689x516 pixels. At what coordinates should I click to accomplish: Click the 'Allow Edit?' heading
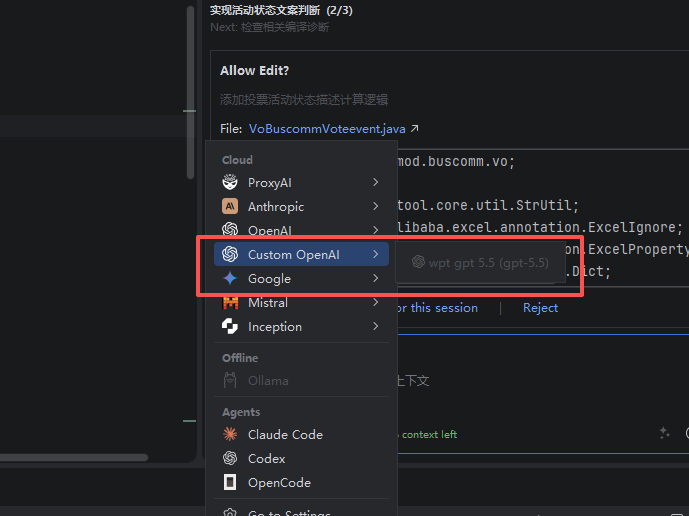coord(254,70)
